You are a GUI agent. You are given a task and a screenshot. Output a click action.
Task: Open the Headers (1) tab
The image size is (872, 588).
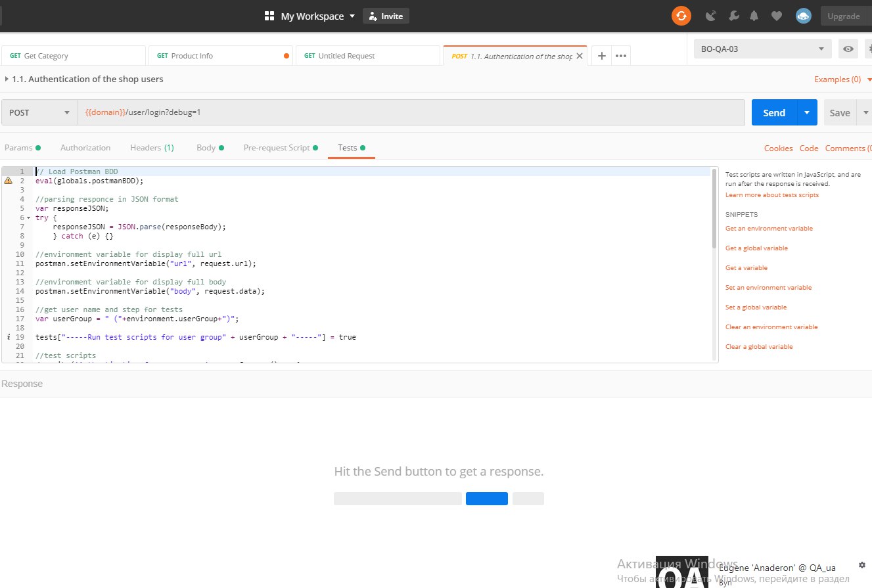[x=152, y=148]
